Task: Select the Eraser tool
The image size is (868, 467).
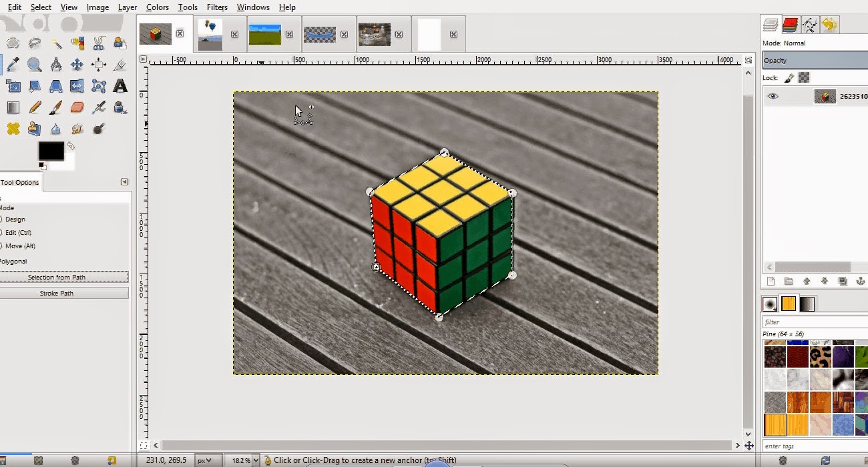Action: (78, 107)
